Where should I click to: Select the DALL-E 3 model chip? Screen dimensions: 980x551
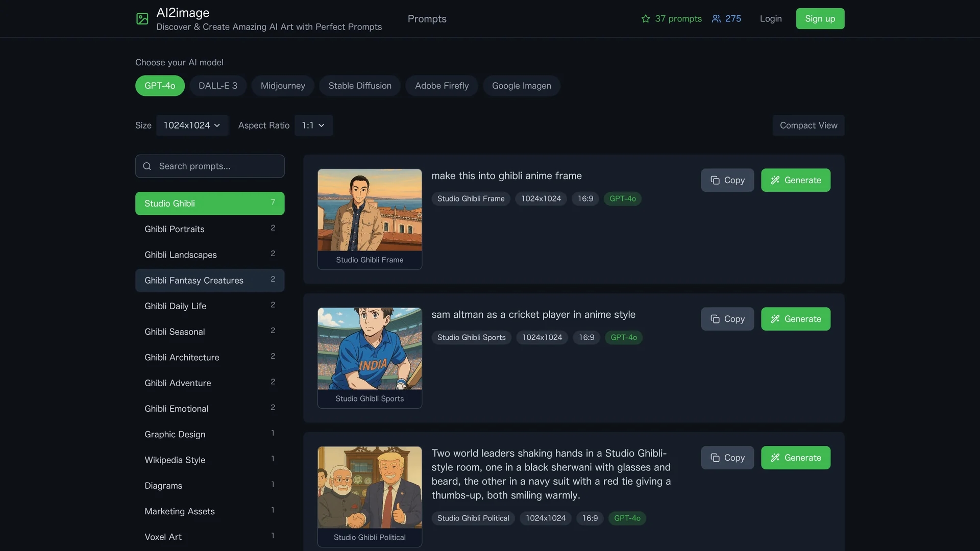tap(218, 86)
